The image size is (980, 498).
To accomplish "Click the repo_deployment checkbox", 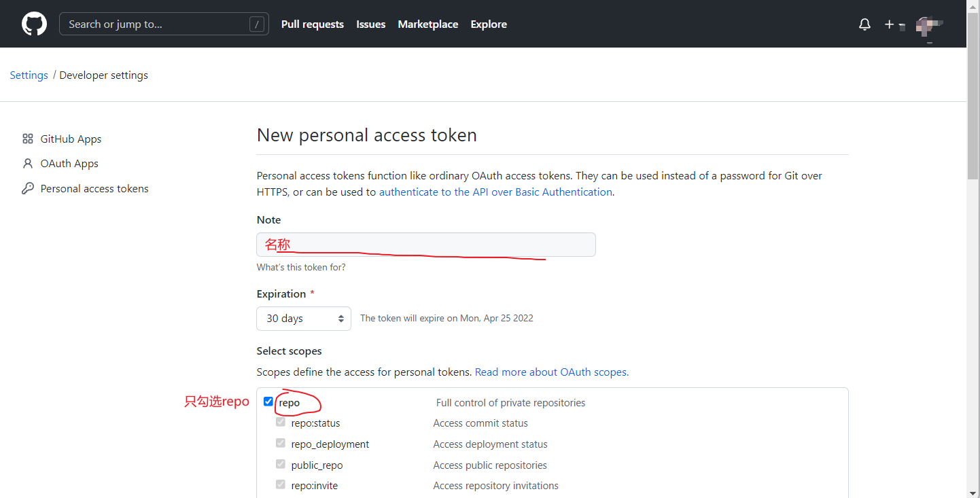I will point(281,444).
